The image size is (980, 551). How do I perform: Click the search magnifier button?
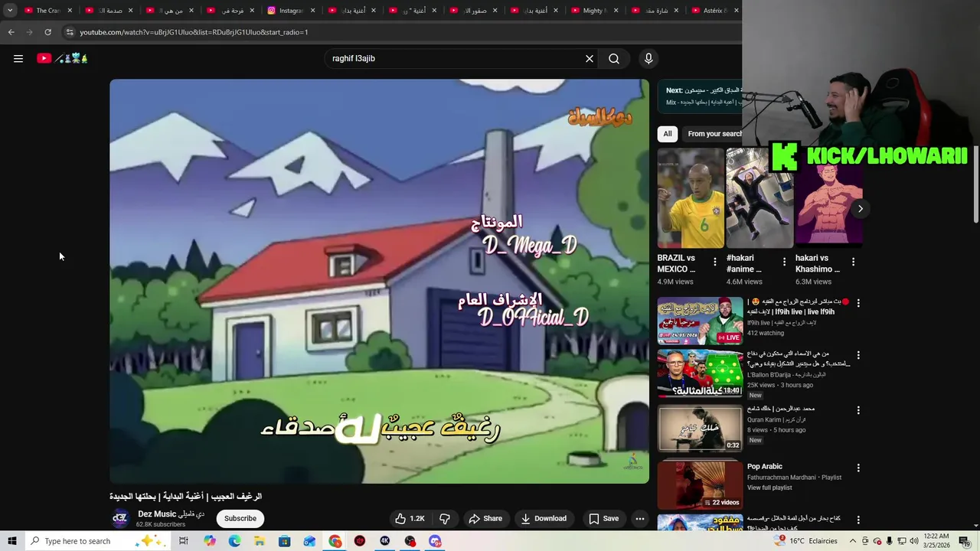[x=614, y=58]
